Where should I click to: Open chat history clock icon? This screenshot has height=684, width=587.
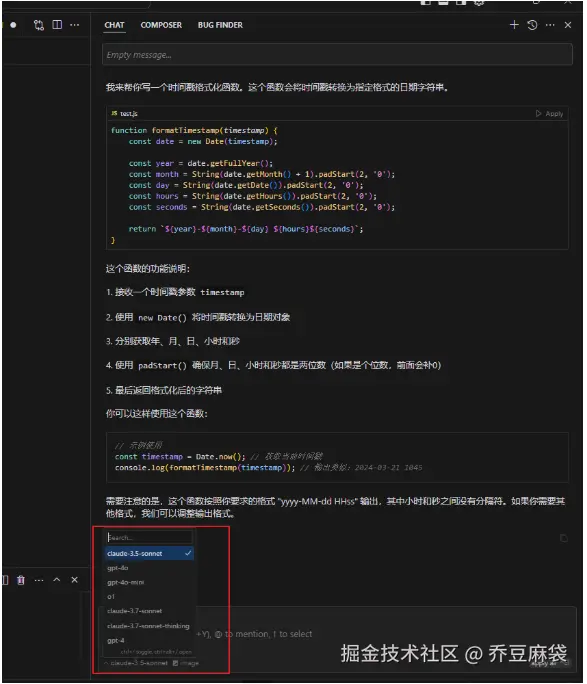tap(532, 25)
